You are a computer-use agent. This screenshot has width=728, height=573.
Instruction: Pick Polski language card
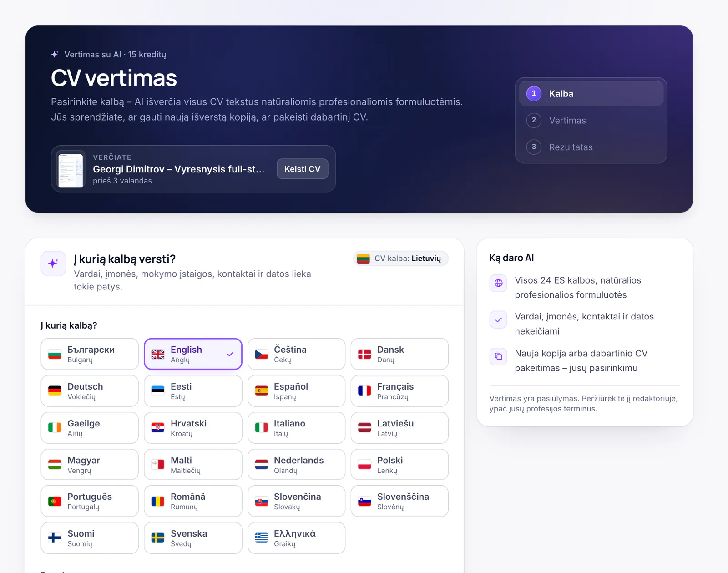399,465
